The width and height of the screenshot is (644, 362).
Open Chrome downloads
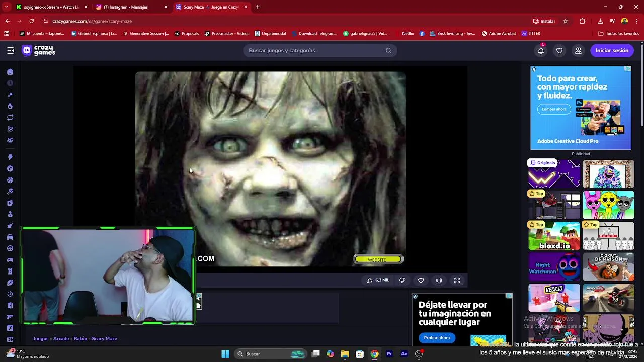tap(600, 21)
